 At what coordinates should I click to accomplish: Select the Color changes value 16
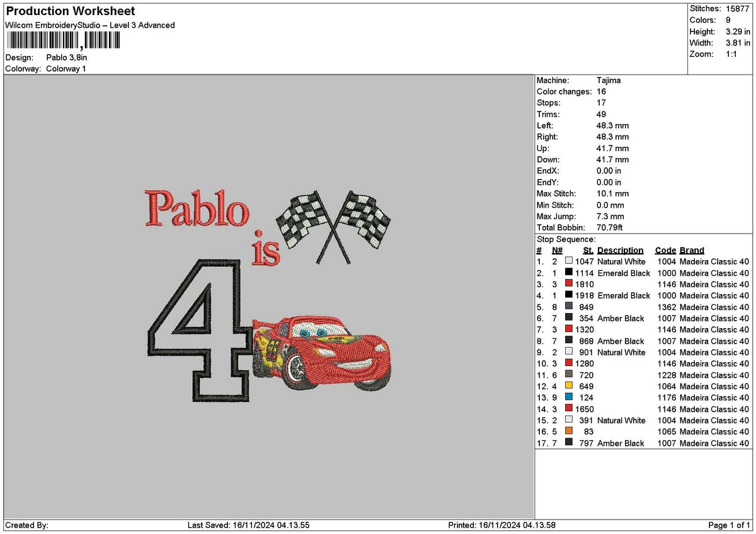click(601, 92)
